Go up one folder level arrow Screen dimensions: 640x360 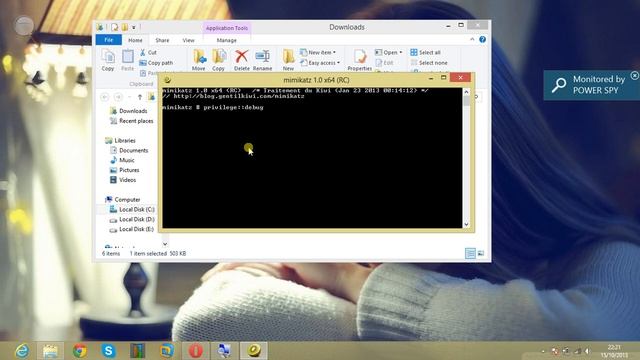[140, 97]
